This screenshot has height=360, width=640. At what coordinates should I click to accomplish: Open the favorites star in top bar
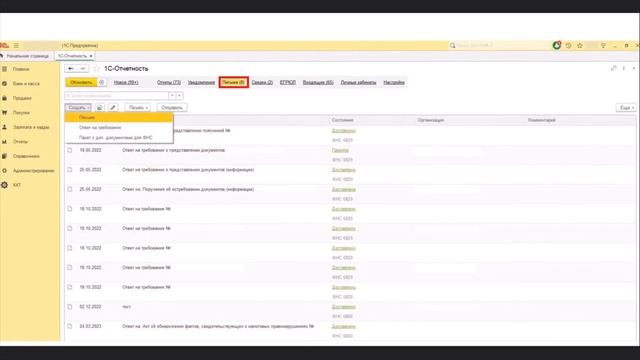(x=580, y=46)
